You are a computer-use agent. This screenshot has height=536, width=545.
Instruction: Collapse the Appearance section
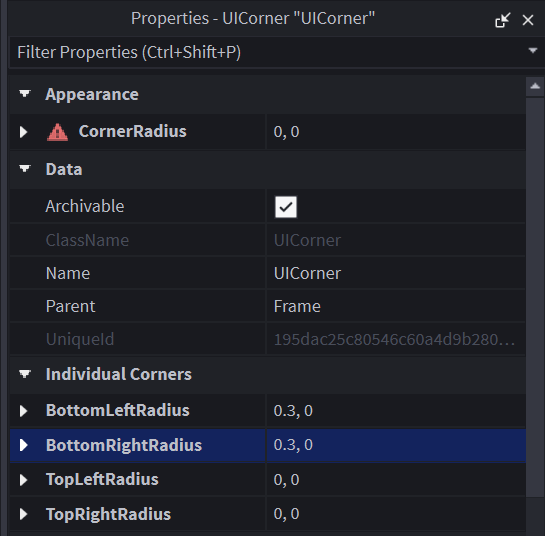coord(25,94)
